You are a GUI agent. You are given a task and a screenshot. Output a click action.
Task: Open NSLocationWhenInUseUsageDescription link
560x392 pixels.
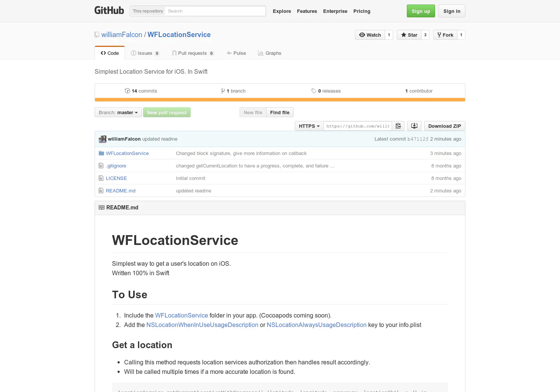202,325
